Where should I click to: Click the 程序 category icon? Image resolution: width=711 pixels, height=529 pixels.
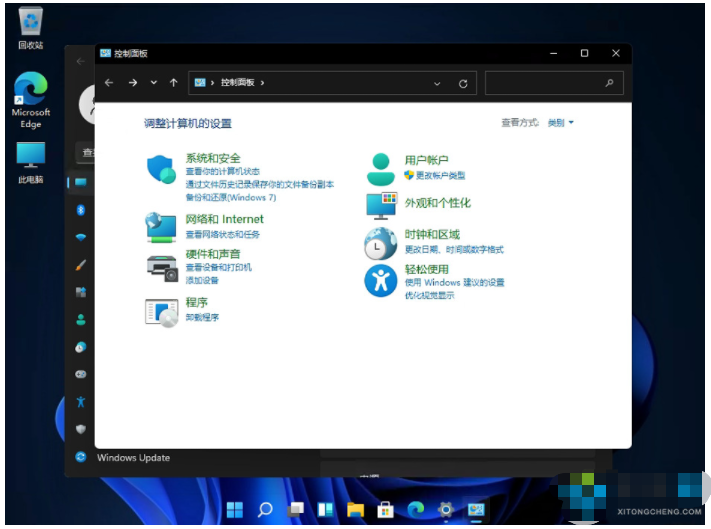161,312
